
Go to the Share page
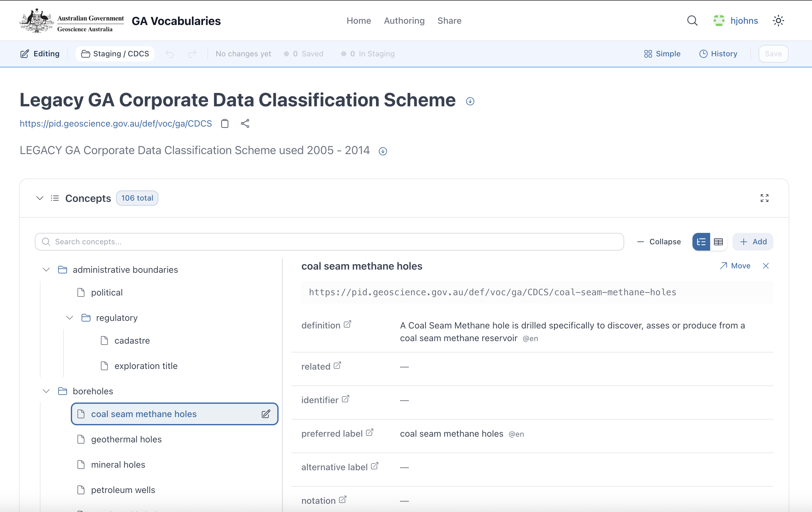click(449, 21)
